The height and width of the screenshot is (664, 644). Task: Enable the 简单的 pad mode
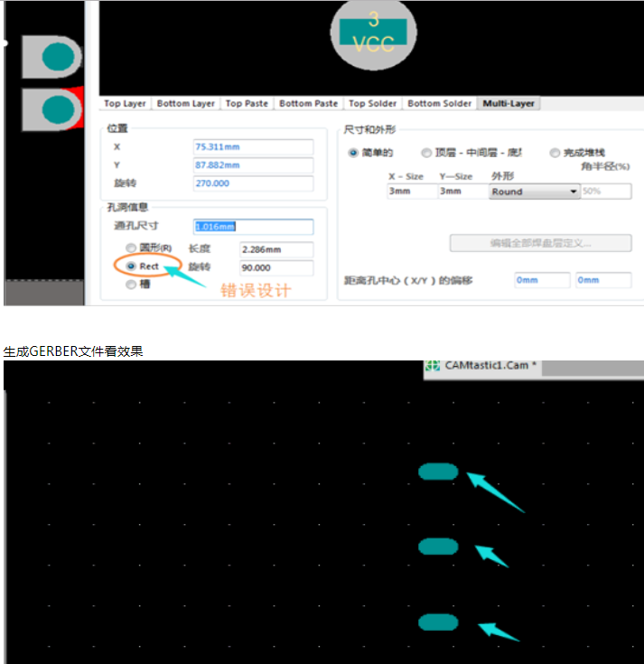[x=353, y=153]
